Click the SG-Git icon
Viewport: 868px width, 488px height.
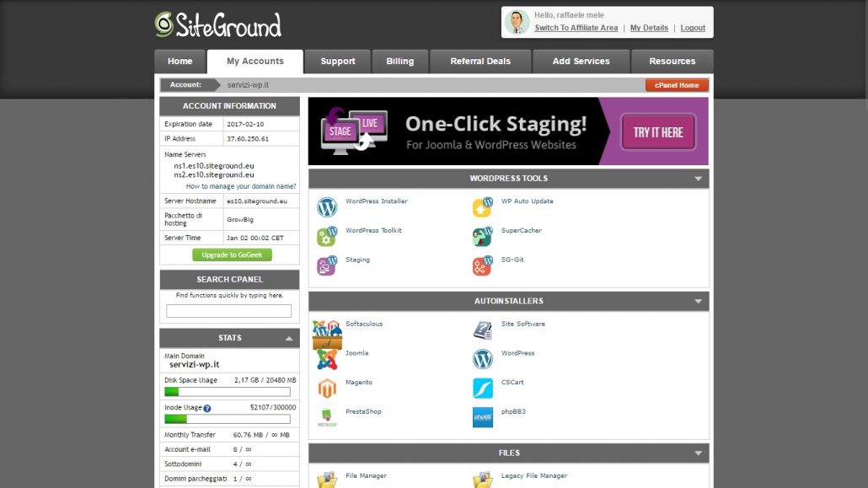click(482, 265)
